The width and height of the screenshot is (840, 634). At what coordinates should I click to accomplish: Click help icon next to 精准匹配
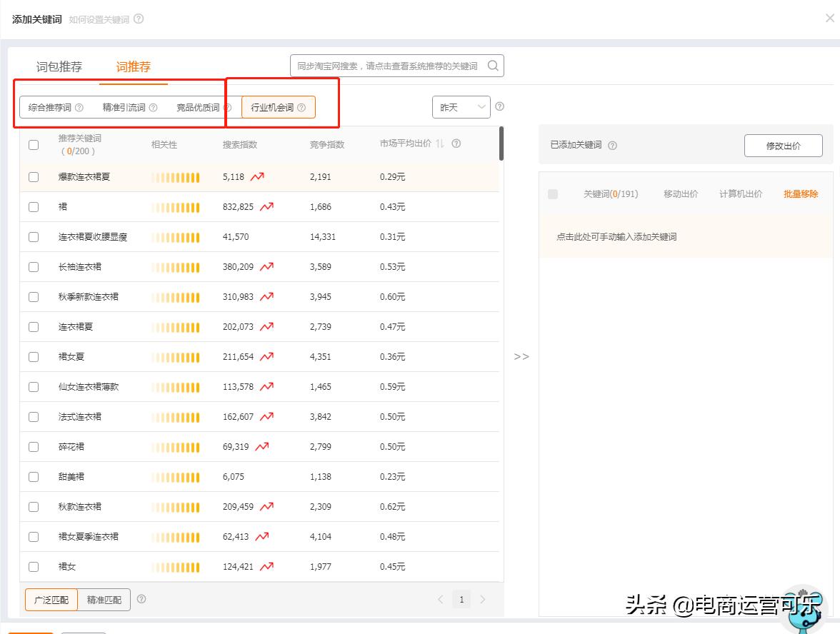(x=141, y=600)
